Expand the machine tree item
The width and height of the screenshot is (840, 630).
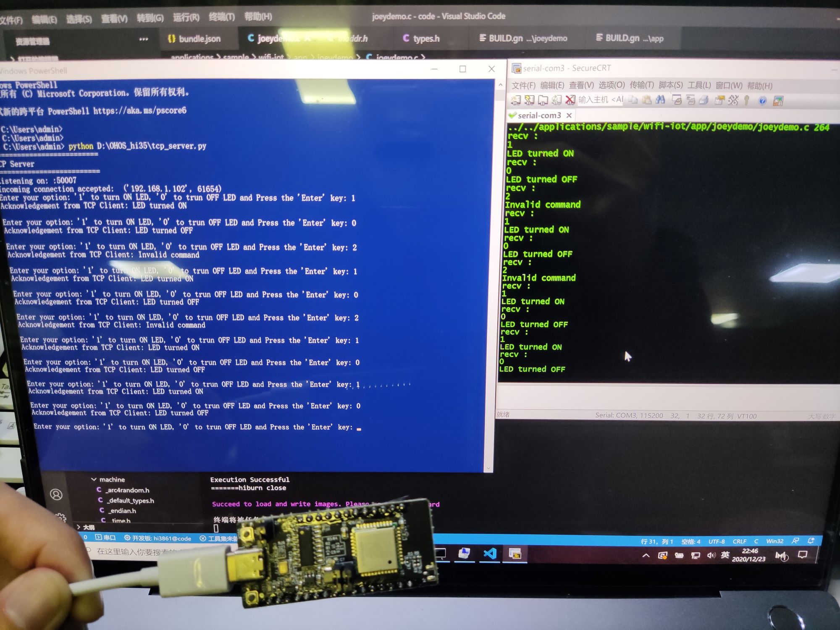tap(93, 479)
